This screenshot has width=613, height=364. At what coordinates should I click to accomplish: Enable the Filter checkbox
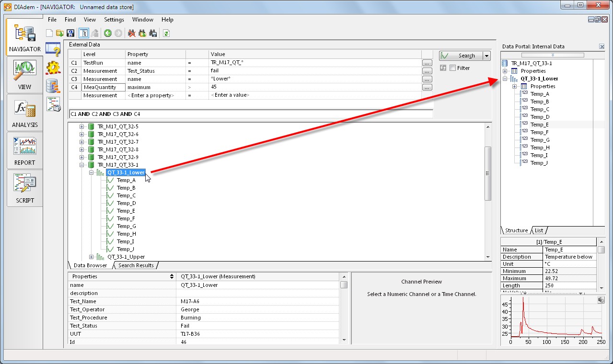point(453,68)
